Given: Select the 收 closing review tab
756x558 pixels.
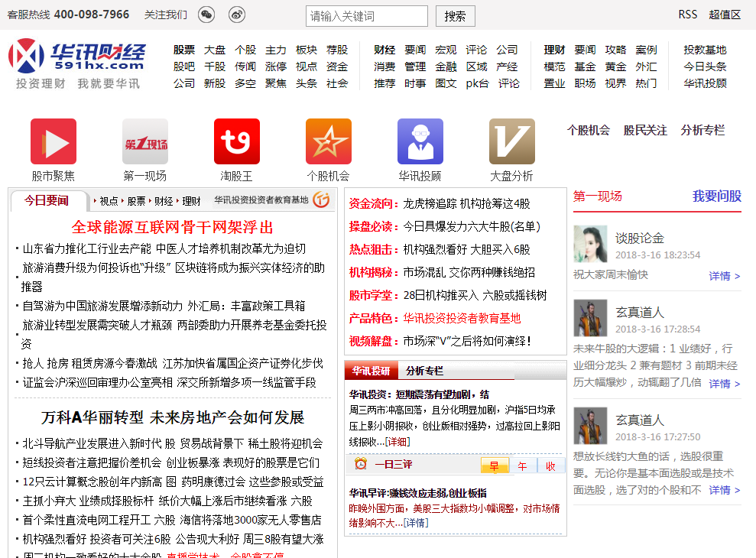Looking at the screenshot, I should (550, 466).
